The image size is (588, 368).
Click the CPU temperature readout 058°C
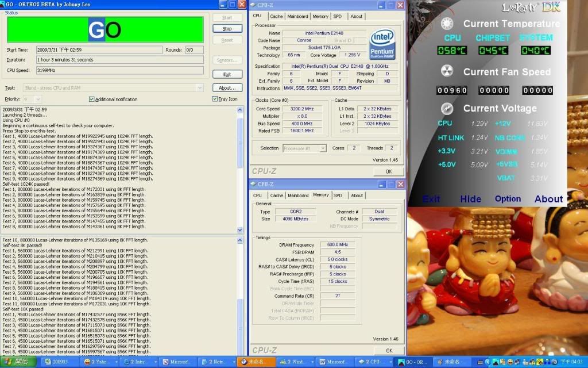point(452,51)
